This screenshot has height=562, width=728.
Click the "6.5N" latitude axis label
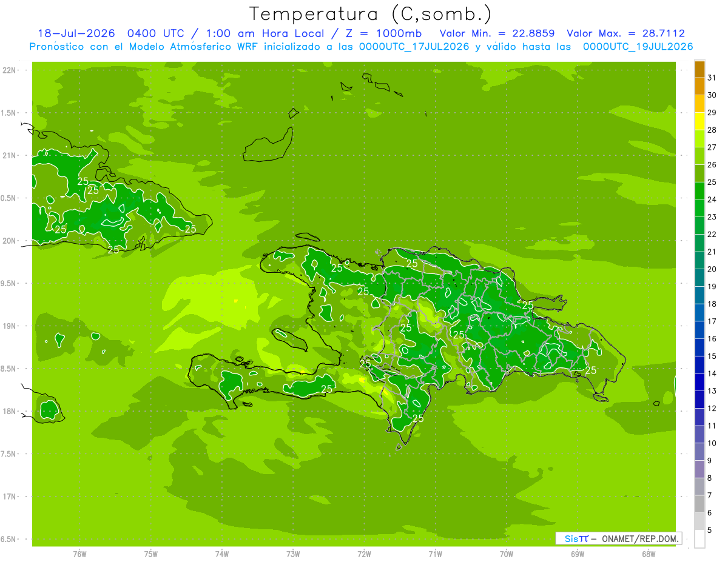[x=9, y=539]
